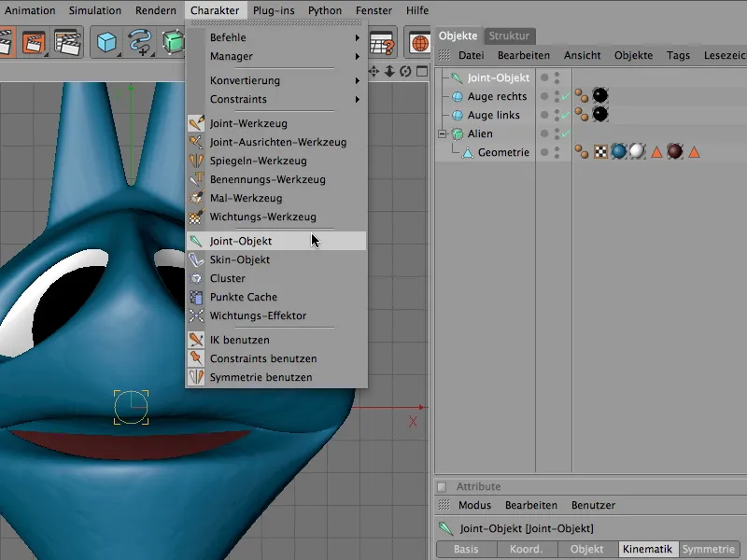Click the viewport move camera icon

point(373,72)
